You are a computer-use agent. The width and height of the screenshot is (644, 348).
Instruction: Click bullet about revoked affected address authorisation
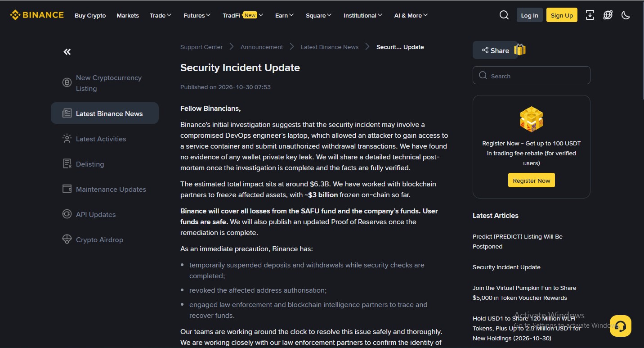258,290
